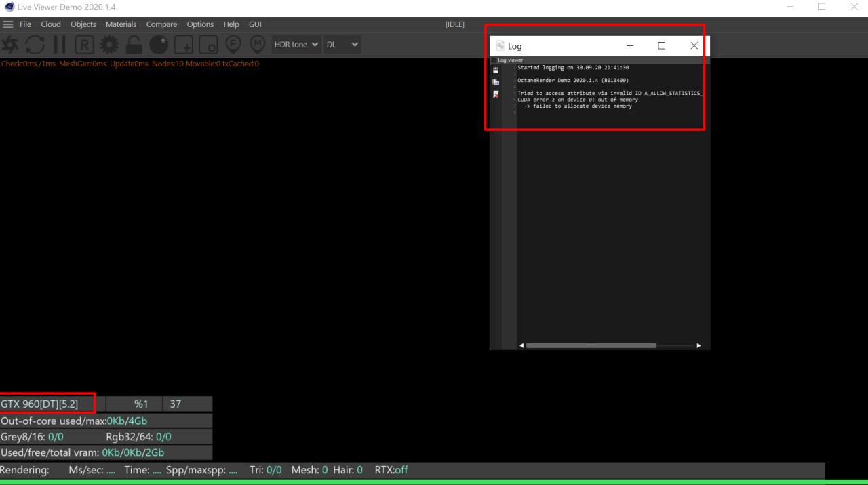Screen dimensions: 868x485
Task: Click the [IDLE] status text
Action: coord(454,24)
